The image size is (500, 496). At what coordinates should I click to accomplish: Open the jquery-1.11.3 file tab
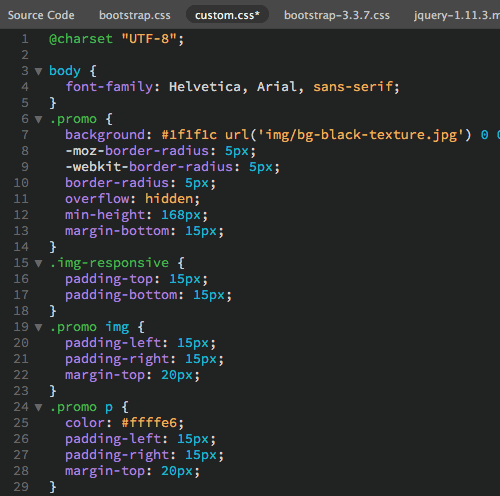coord(457,15)
